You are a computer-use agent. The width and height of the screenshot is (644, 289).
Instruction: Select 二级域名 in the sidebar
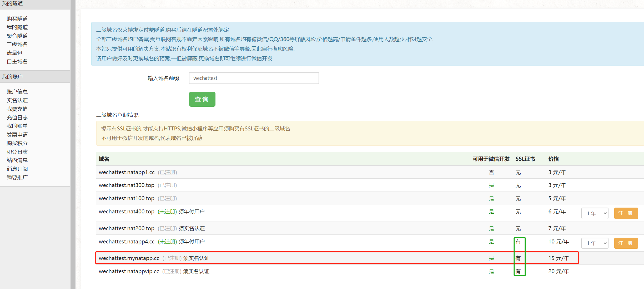click(x=17, y=44)
